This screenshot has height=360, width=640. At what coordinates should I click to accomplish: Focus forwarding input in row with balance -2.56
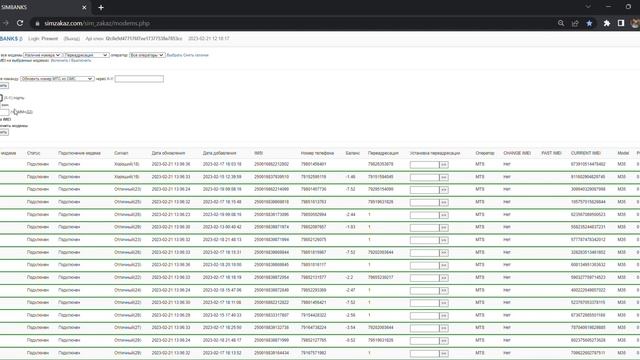coord(424,316)
